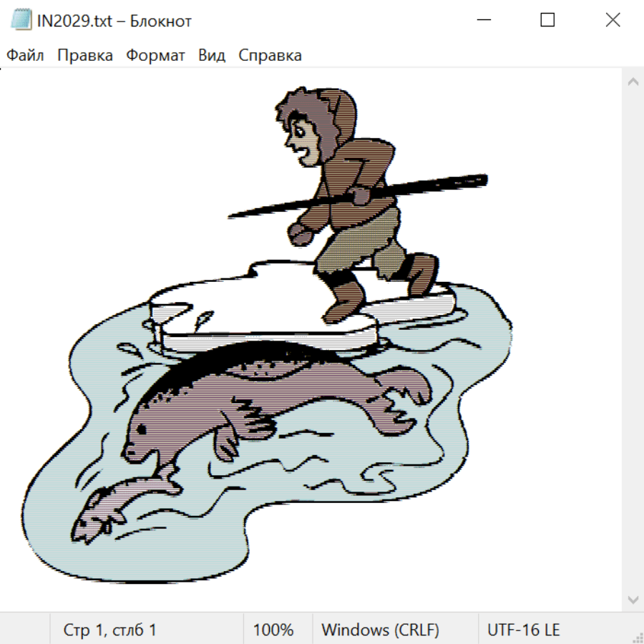Click the scrollbar down arrow
The image size is (644, 644).
coord(633,598)
